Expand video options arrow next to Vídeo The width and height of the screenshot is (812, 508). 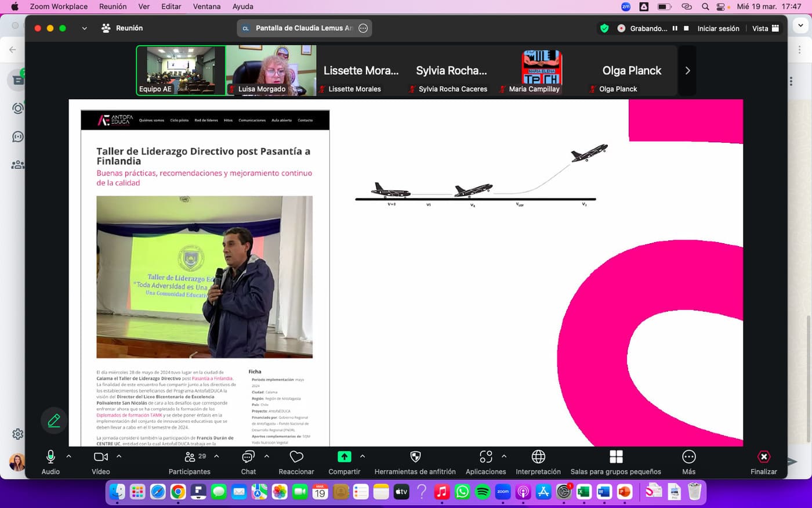(x=119, y=456)
